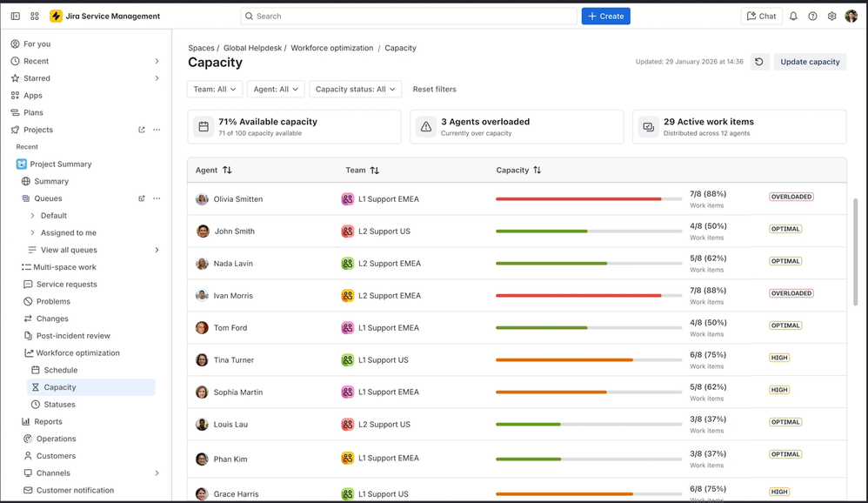Sort the table by Team column
This screenshot has height=503, width=868.
pos(375,171)
